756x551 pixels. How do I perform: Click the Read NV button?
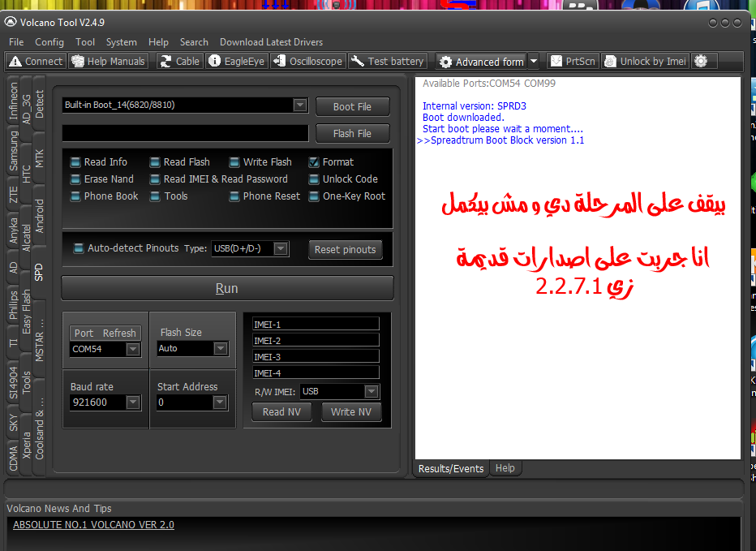tap(281, 411)
